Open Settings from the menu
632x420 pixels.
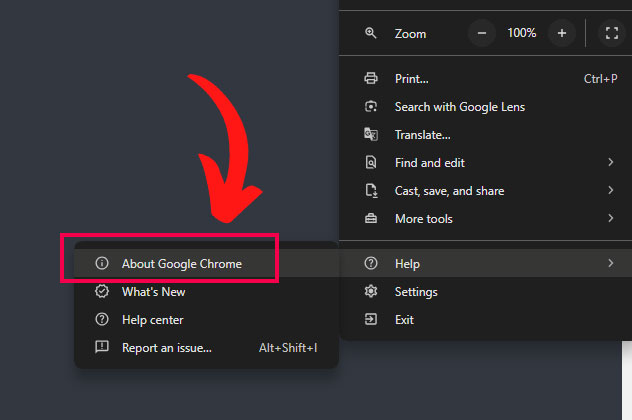[x=486, y=291]
